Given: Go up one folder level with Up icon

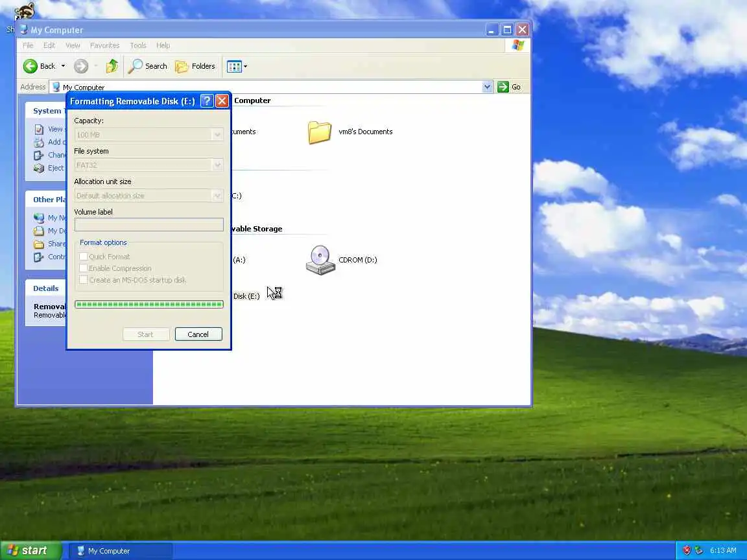Looking at the screenshot, I should pos(112,66).
